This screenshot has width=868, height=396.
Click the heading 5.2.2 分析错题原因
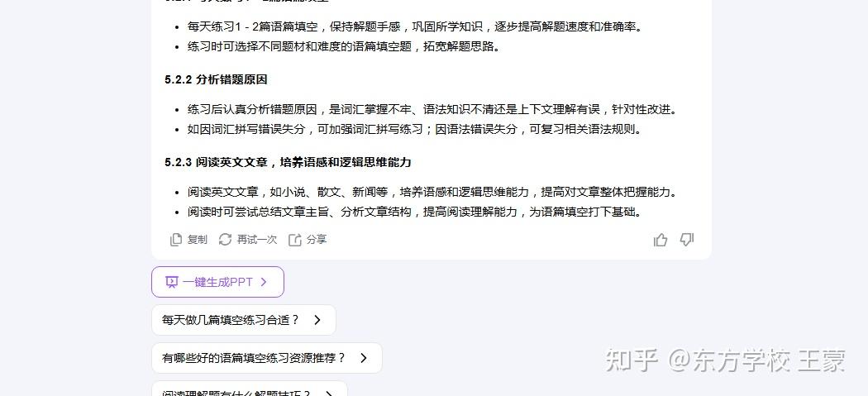[x=216, y=79]
